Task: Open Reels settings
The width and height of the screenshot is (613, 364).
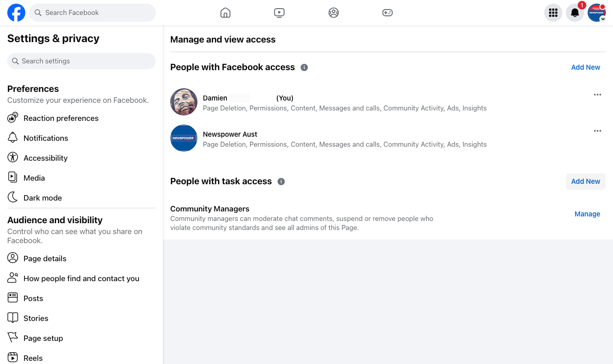Action: [81, 358]
